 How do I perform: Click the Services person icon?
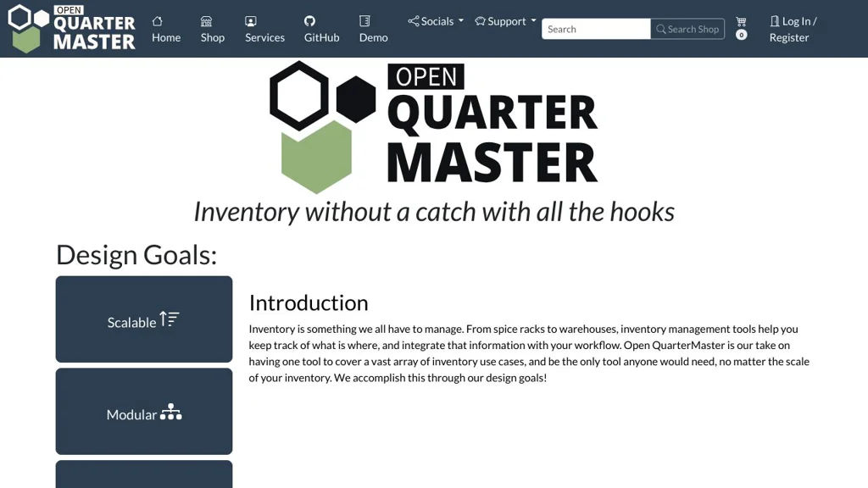pyautogui.click(x=250, y=21)
